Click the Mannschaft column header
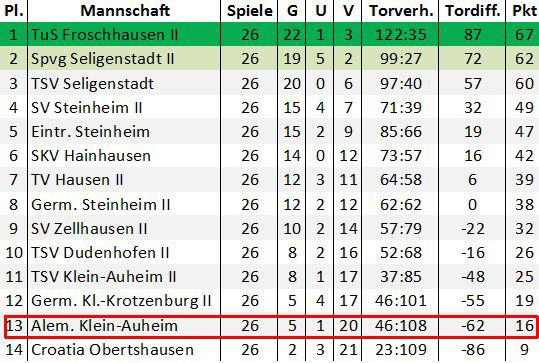Screen dimensions: 539x363 pyautogui.click(x=125, y=11)
